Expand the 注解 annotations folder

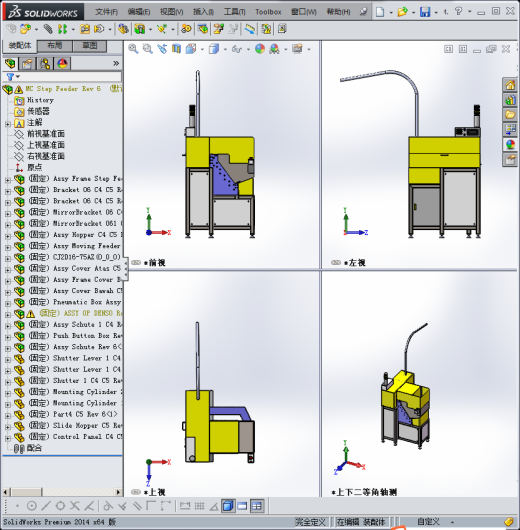click(8, 124)
